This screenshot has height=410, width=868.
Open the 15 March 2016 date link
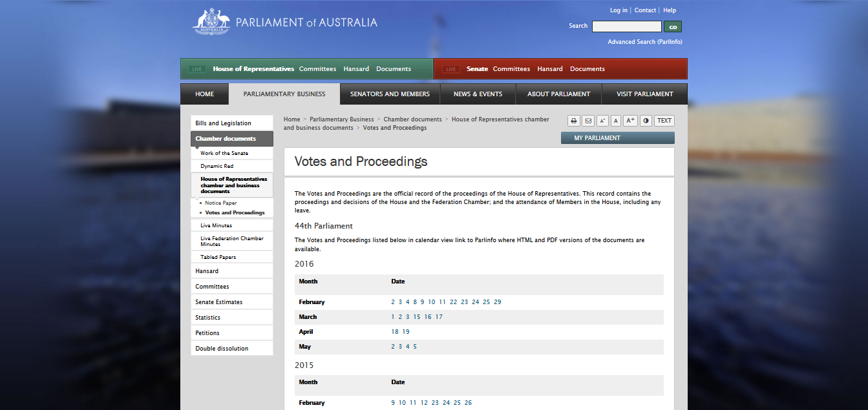tap(417, 317)
